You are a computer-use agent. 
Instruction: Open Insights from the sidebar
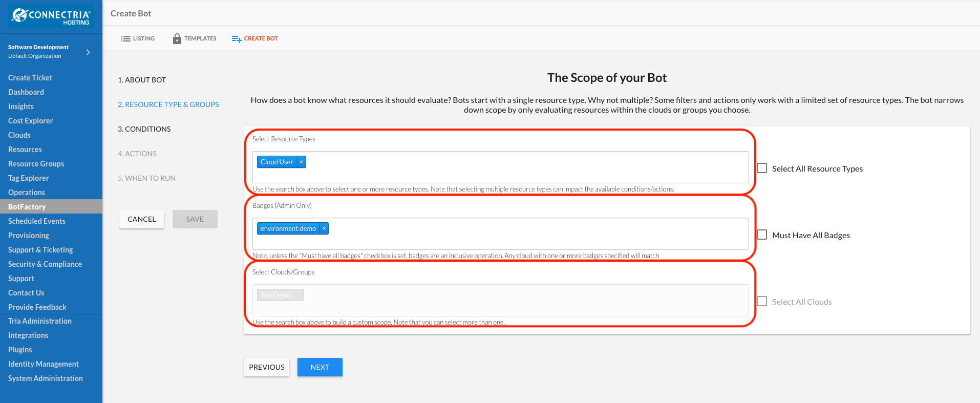21,107
